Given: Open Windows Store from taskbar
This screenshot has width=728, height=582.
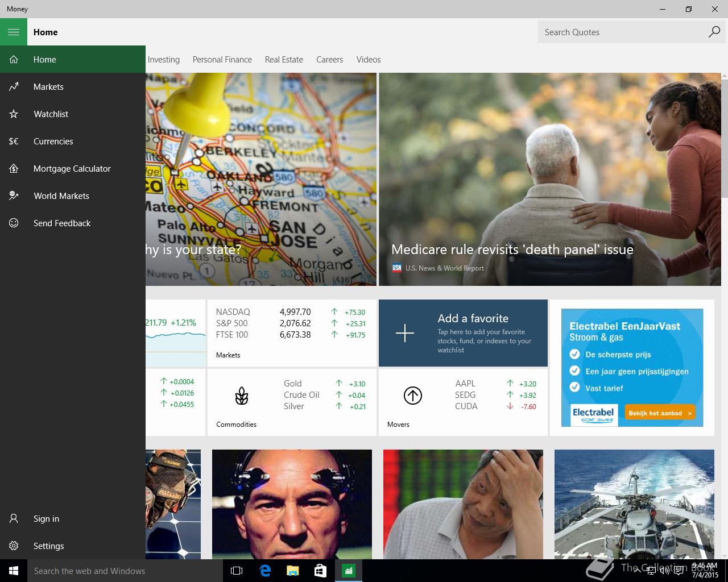Looking at the screenshot, I should pyautogui.click(x=320, y=571).
